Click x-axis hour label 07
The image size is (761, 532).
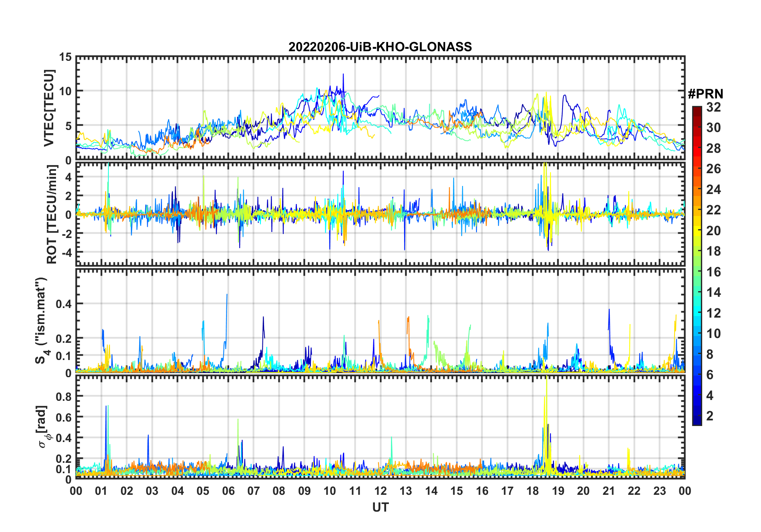tap(254, 491)
